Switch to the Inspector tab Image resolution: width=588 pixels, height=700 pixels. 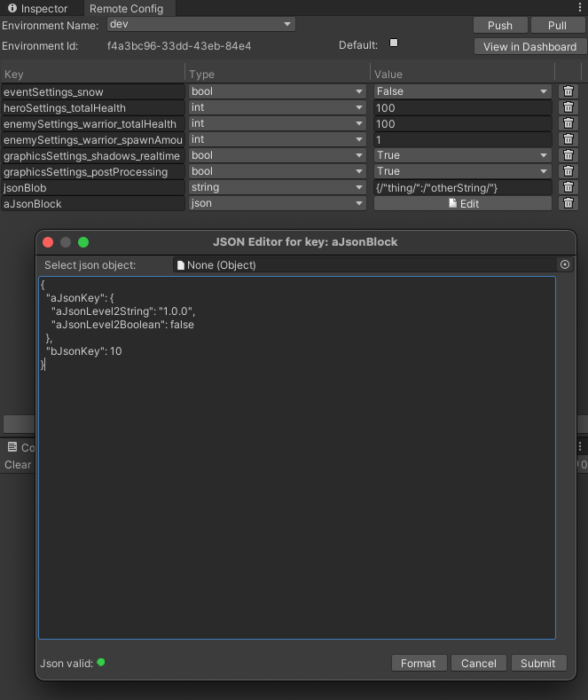pos(37,8)
